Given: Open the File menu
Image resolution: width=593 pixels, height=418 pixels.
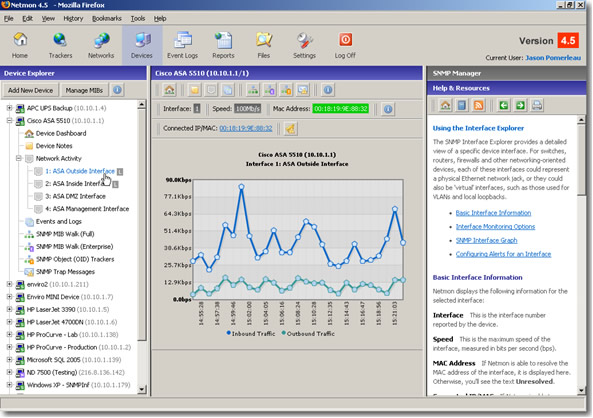Looking at the screenshot, I should click(x=8, y=18).
